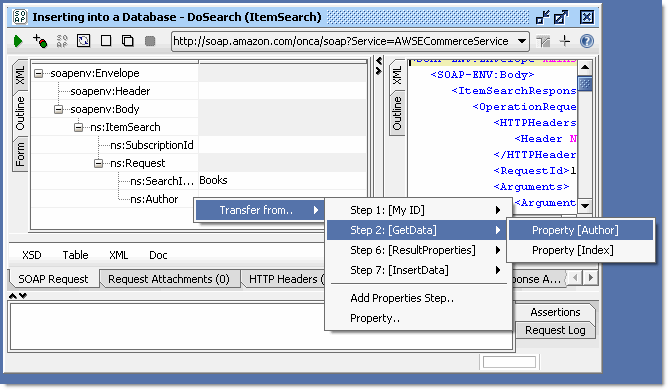This screenshot has width=668, height=390.
Task: Click the tab layout icon near endpoint
Action: pos(543,41)
